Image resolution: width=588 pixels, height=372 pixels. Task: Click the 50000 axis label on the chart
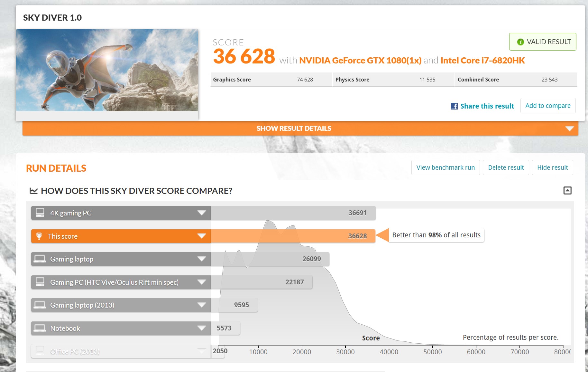[433, 352]
